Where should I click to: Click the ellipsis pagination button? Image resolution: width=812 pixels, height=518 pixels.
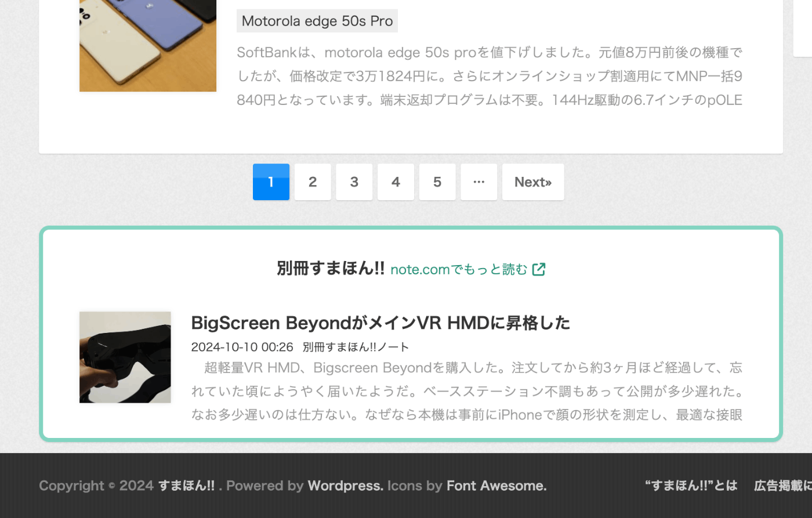click(x=479, y=182)
